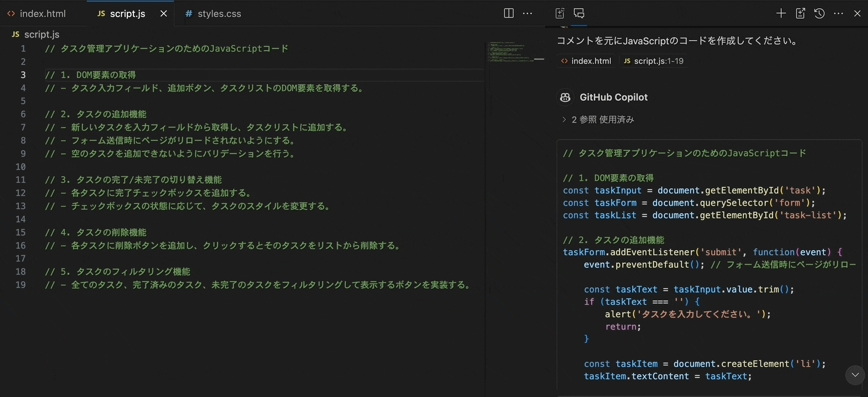Expand the 2 参照 使用済み references list
This screenshot has height=397, width=868.
coord(598,120)
